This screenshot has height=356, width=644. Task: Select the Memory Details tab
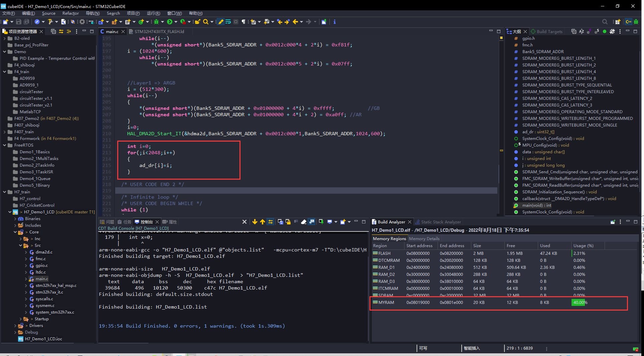[x=424, y=238]
